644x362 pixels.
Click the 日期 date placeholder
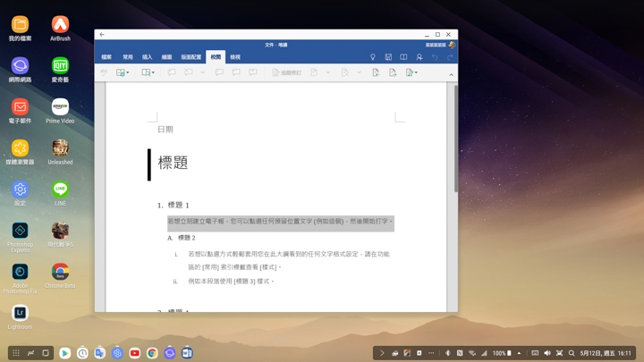point(165,130)
